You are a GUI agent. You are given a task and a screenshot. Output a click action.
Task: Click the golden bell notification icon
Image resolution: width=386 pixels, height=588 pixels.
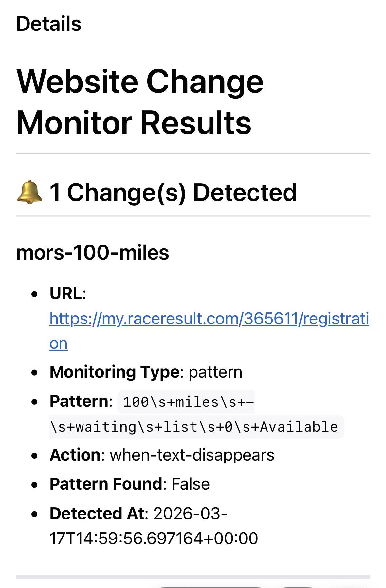click(29, 192)
